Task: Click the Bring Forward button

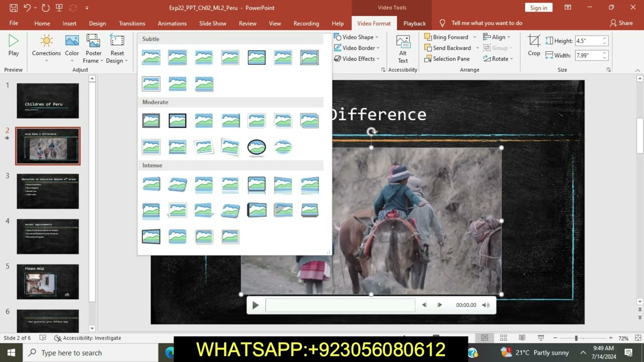Action: click(446, 37)
